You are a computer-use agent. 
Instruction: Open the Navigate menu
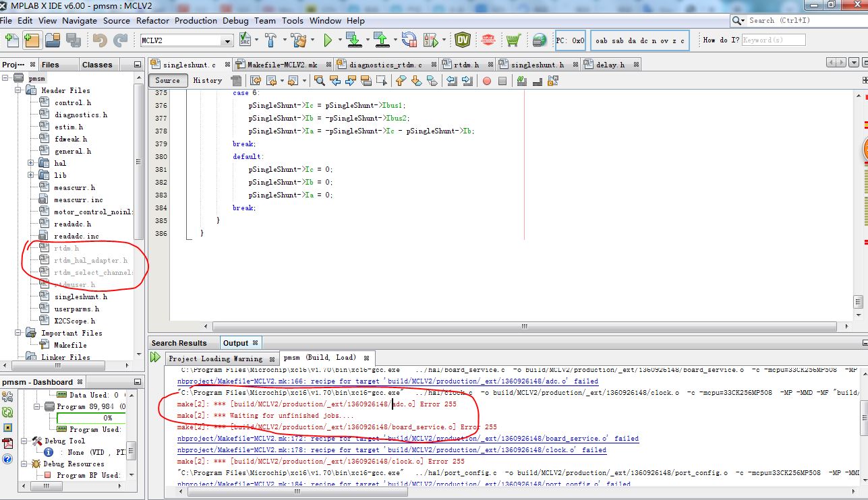pyautogui.click(x=80, y=20)
